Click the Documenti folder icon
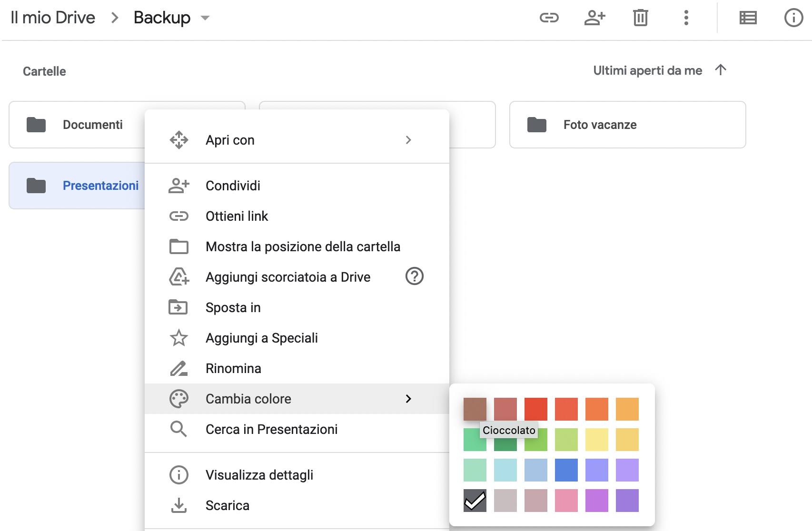This screenshot has height=531, width=812. (36, 125)
